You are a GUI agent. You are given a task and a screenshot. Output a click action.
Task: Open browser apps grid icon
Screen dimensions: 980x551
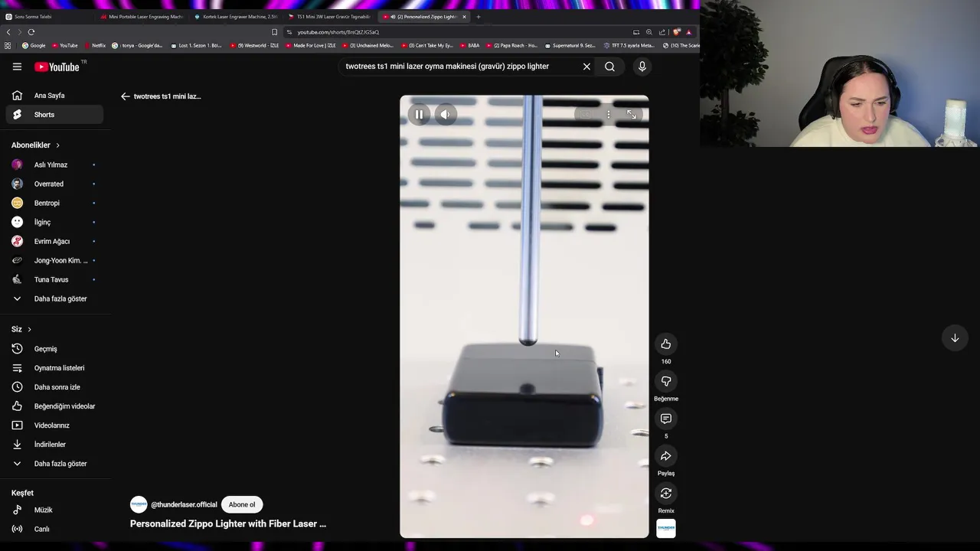(x=8, y=46)
